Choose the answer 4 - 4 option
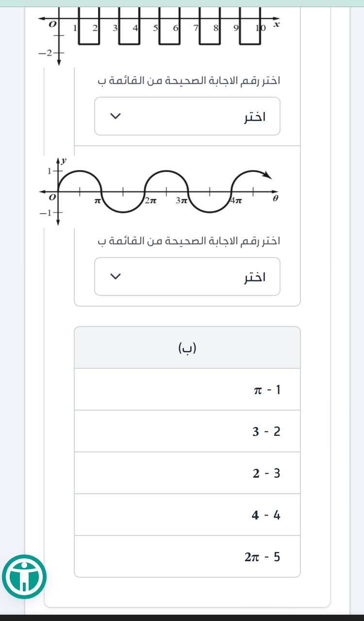Screen dimensions: 364x621 tap(266, 515)
